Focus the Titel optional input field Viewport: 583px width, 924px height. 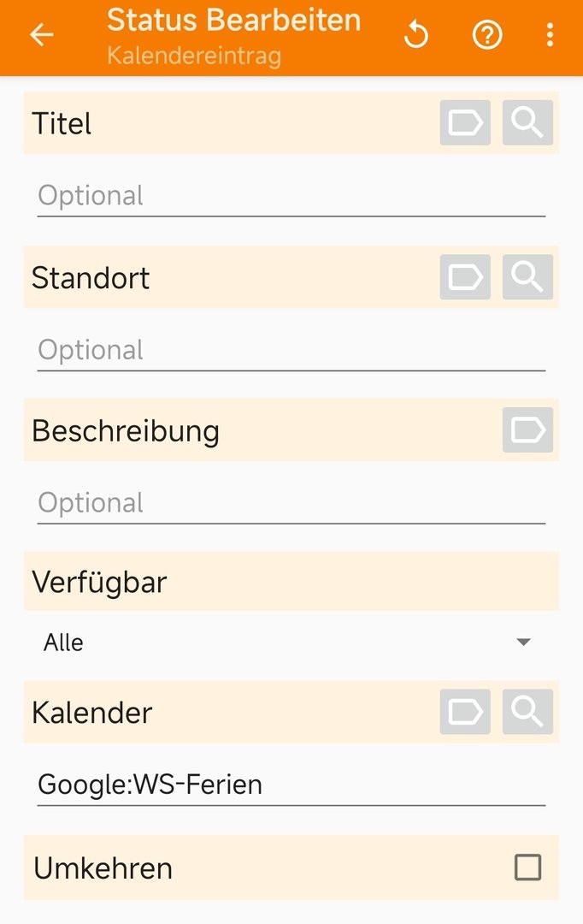pos(291,196)
